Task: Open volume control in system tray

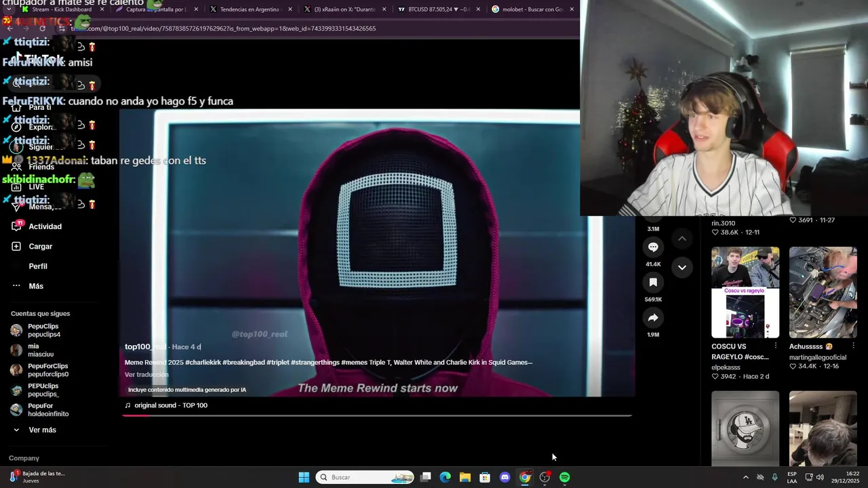Action: pyautogui.click(x=820, y=477)
